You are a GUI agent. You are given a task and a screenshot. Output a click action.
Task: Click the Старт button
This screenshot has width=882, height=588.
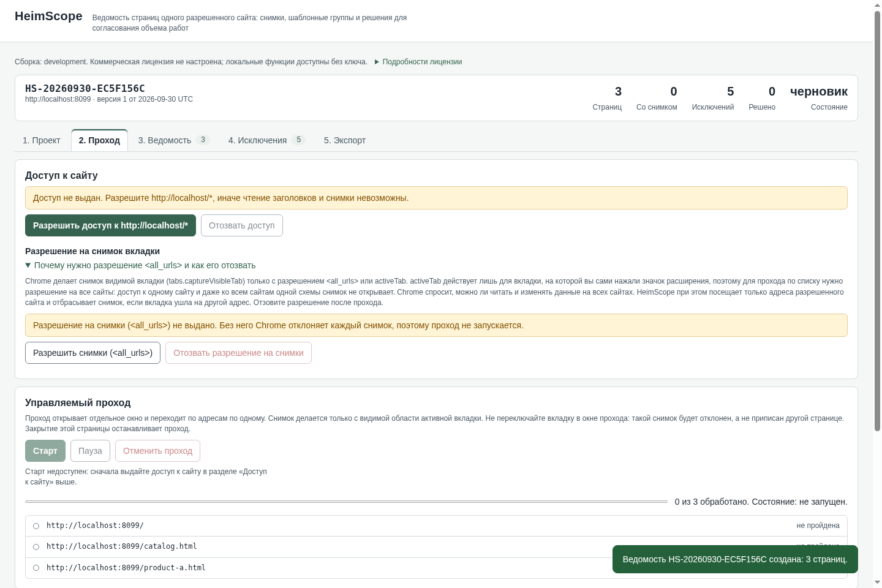click(45, 451)
